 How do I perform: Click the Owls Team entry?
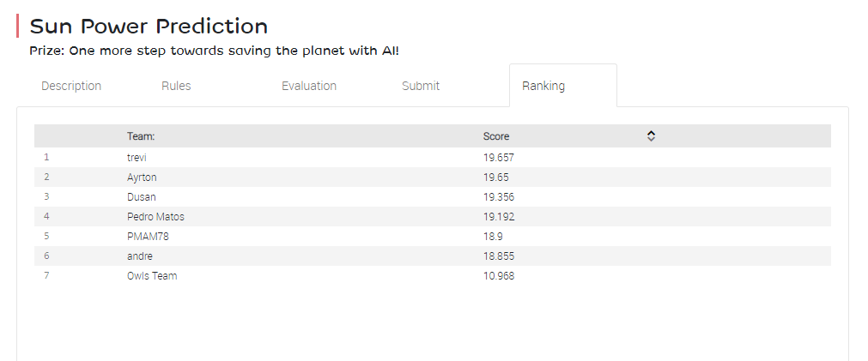point(152,276)
